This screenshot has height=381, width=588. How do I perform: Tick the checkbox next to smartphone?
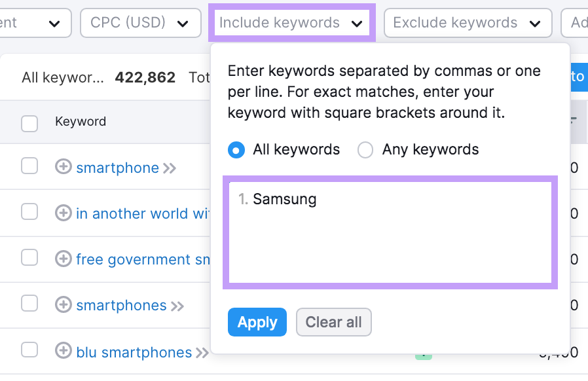click(x=29, y=166)
